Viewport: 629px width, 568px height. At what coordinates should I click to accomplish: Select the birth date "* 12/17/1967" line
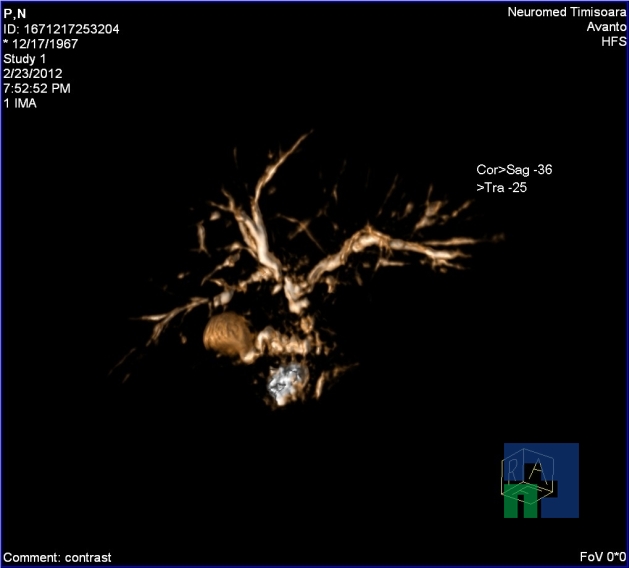pyautogui.click(x=41, y=44)
